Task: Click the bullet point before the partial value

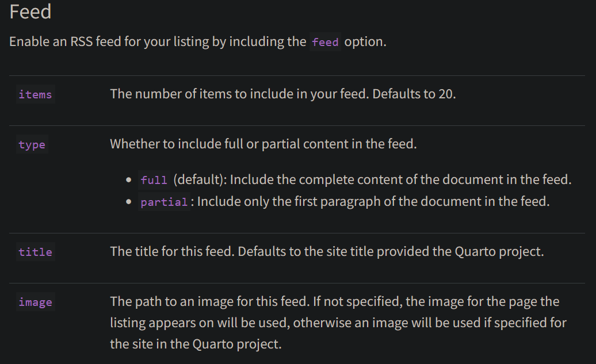Action: [129, 202]
